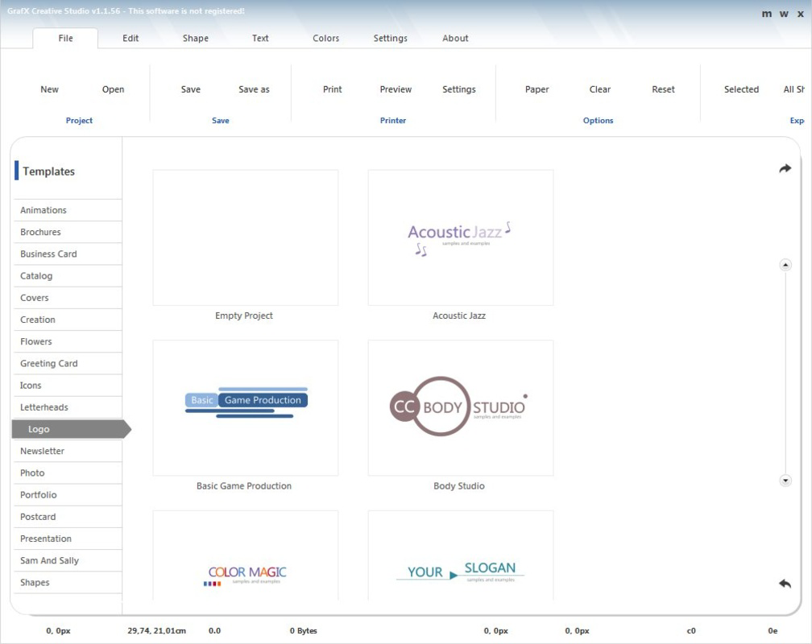The image size is (812, 644).
Task: Click the 'Empty Project' caption text
Action: [x=244, y=316]
